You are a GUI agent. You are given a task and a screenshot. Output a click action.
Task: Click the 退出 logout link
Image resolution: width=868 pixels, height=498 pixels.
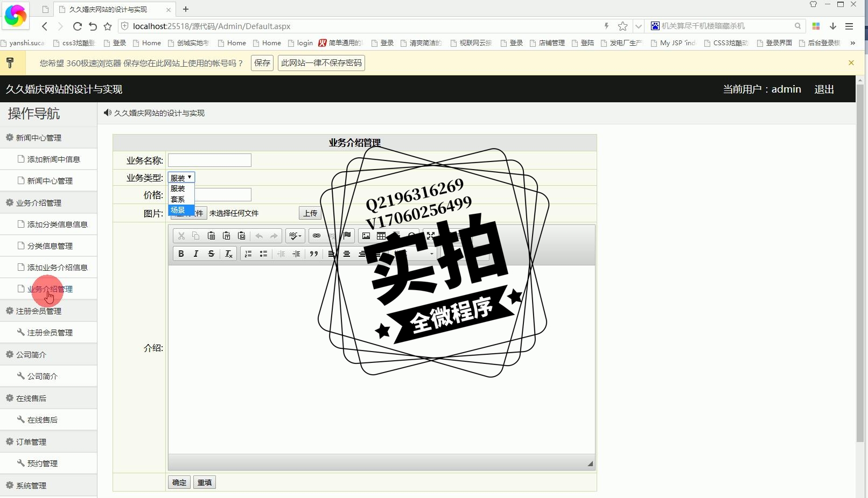(x=824, y=89)
